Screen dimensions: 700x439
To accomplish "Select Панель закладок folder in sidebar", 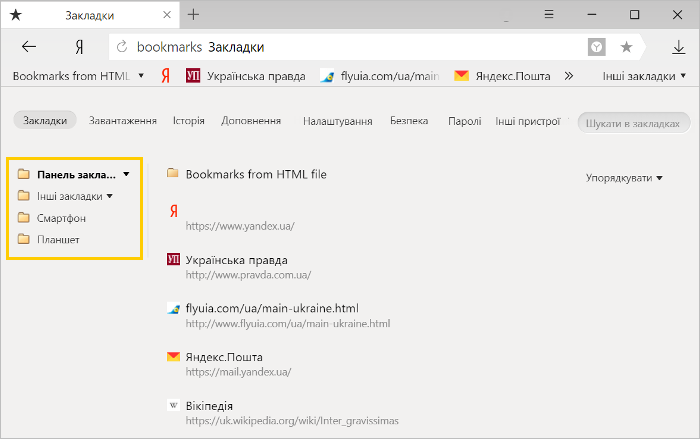I will click(x=76, y=175).
